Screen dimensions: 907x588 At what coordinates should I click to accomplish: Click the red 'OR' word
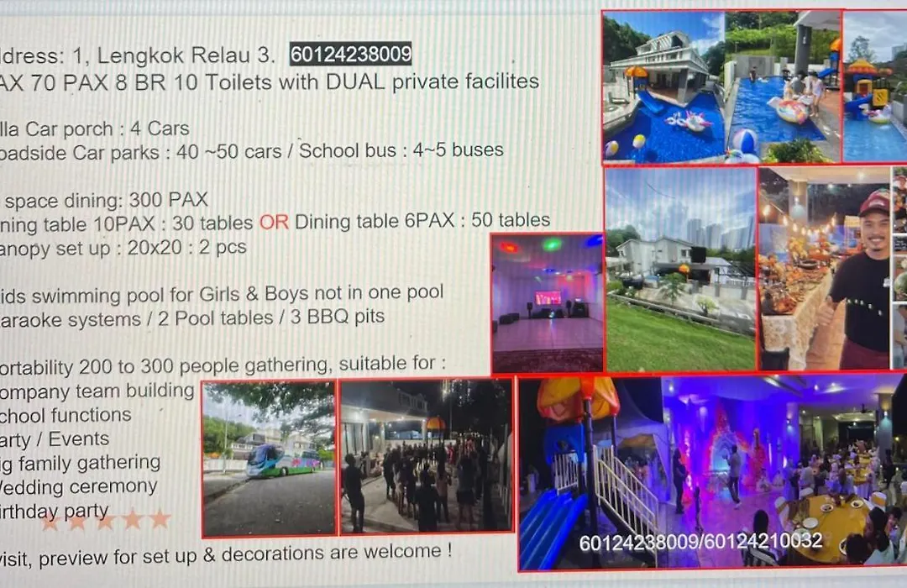(274, 223)
